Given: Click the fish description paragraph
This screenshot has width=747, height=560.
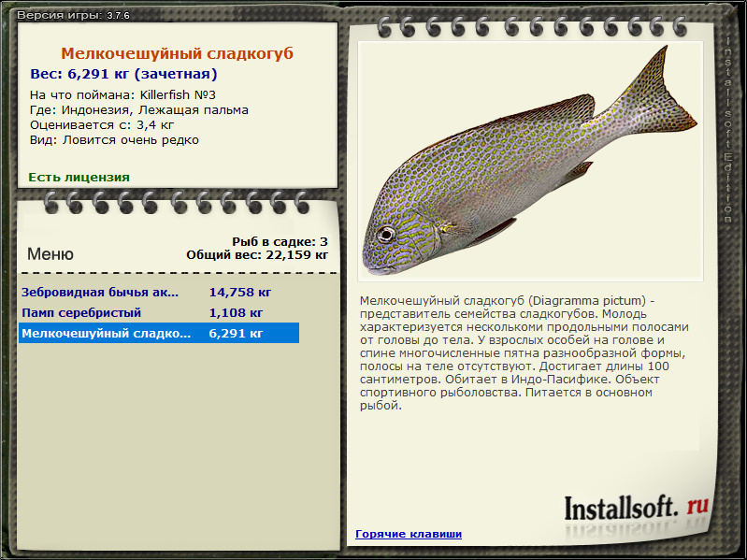Looking at the screenshot, I should tap(524, 352).
